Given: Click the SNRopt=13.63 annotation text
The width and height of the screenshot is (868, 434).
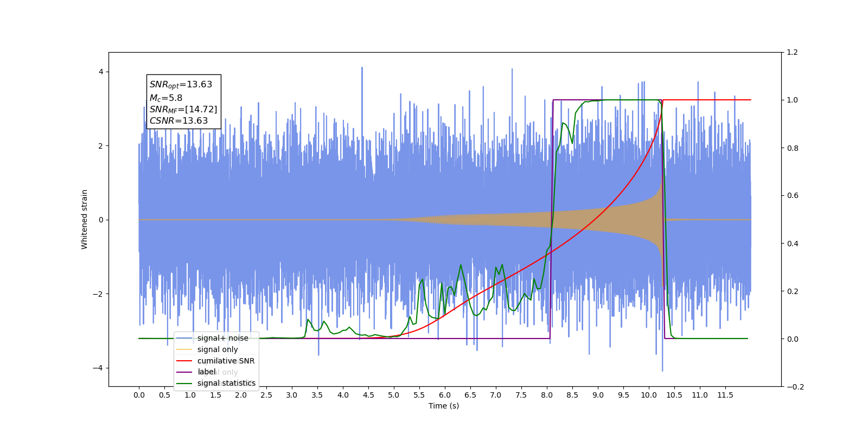Looking at the screenshot, I should tap(181, 85).
